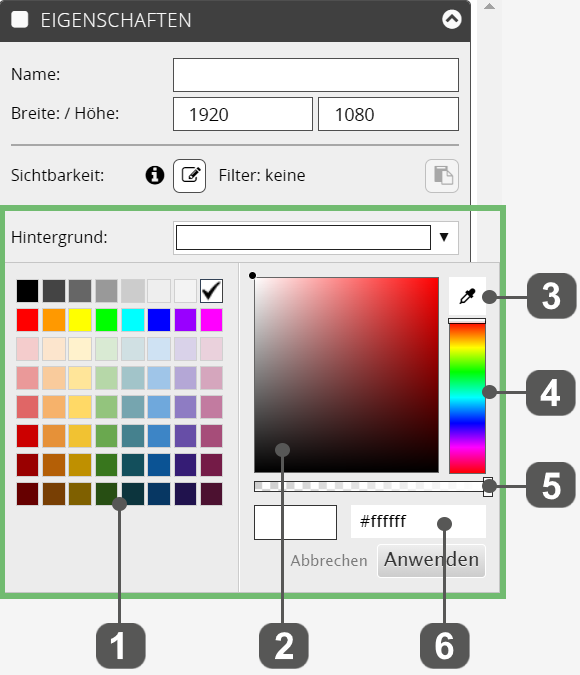The height and width of the screenshot is (675, 580).
Task: Open the visibility filter edit icon
Action: click(189, 176)
